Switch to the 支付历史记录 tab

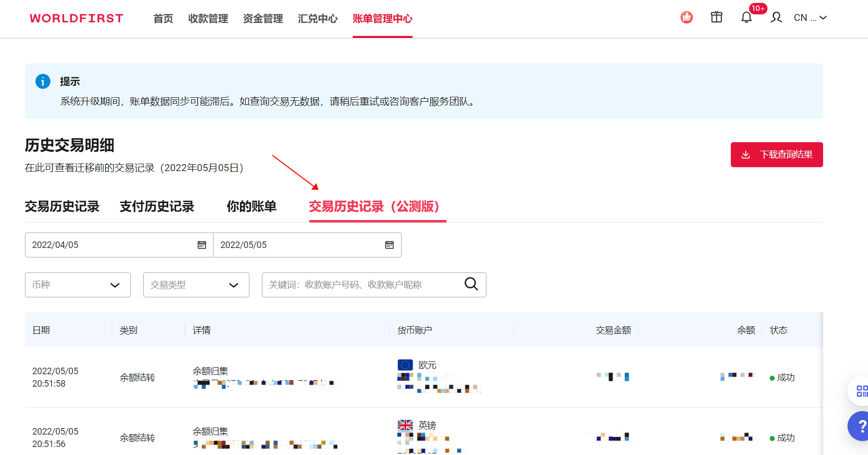[157, 206]
